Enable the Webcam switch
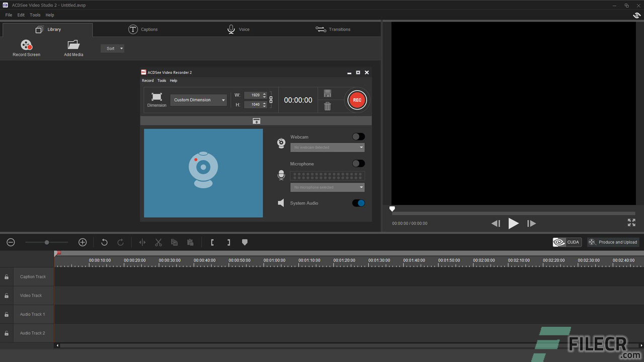The image size is (644, 362). point(358,137)
